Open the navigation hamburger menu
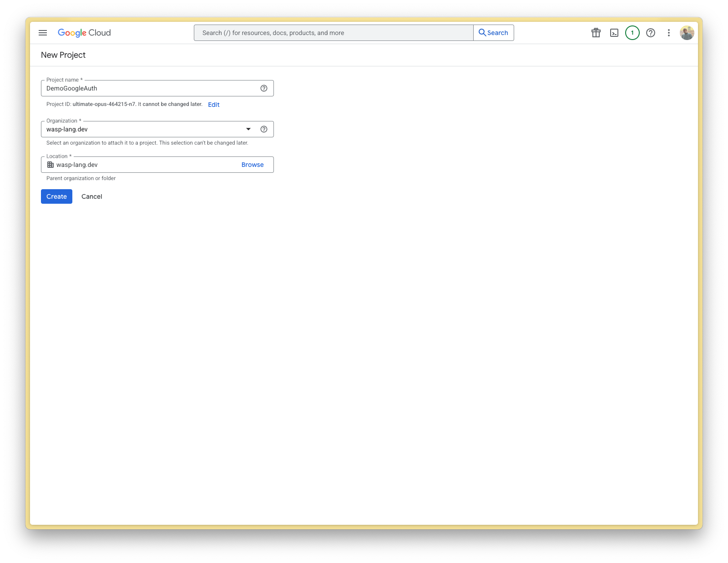 tap(43, 32)
